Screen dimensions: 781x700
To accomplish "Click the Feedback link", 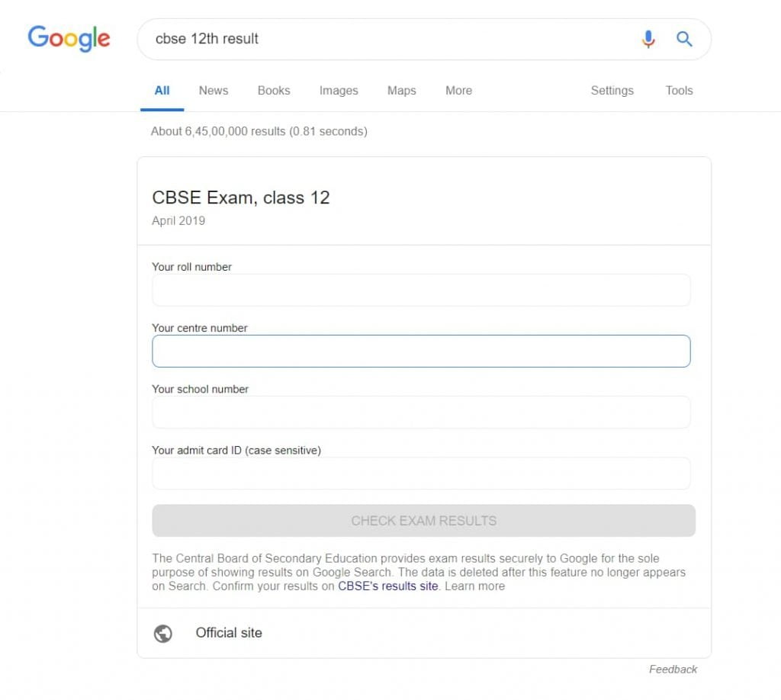I will click(673, 669).
